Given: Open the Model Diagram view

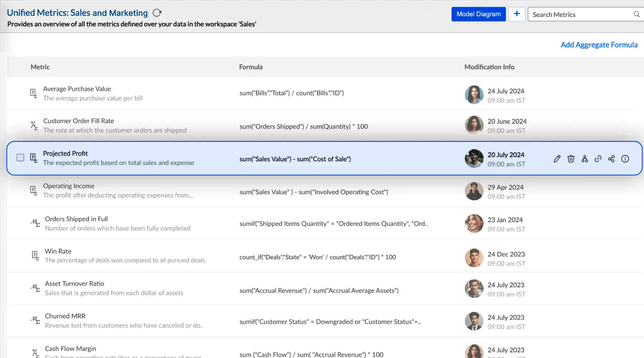Looking at the screenshot, I should click(x=478, y=14).
